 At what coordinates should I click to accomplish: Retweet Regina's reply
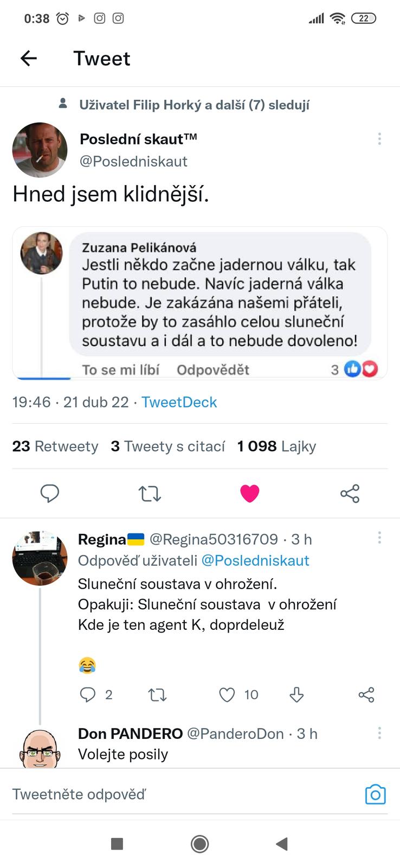157,695
